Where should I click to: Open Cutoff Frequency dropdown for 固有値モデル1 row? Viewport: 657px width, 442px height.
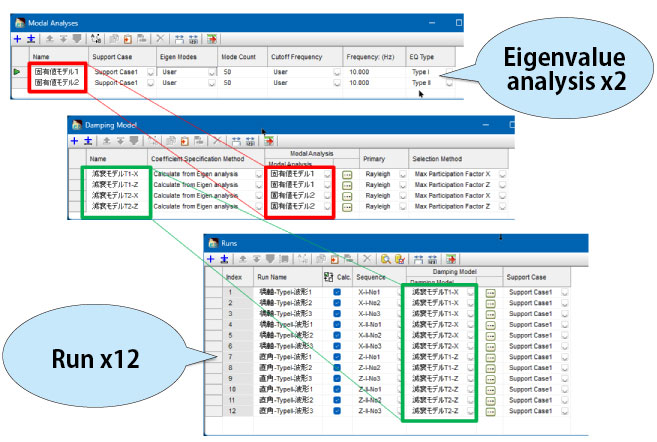337,72
